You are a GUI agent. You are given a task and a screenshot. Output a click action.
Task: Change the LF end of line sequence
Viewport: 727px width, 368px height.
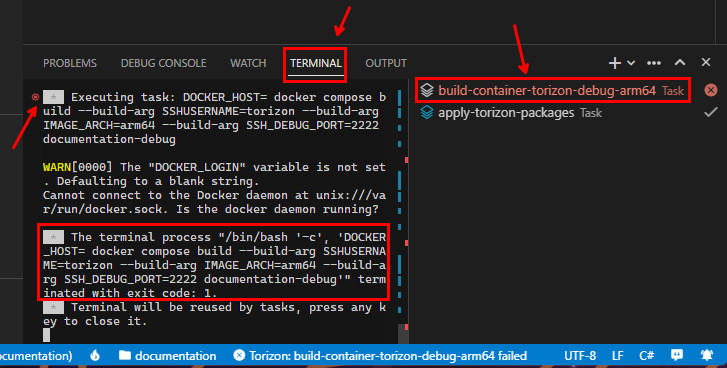(x=618, y=356)
